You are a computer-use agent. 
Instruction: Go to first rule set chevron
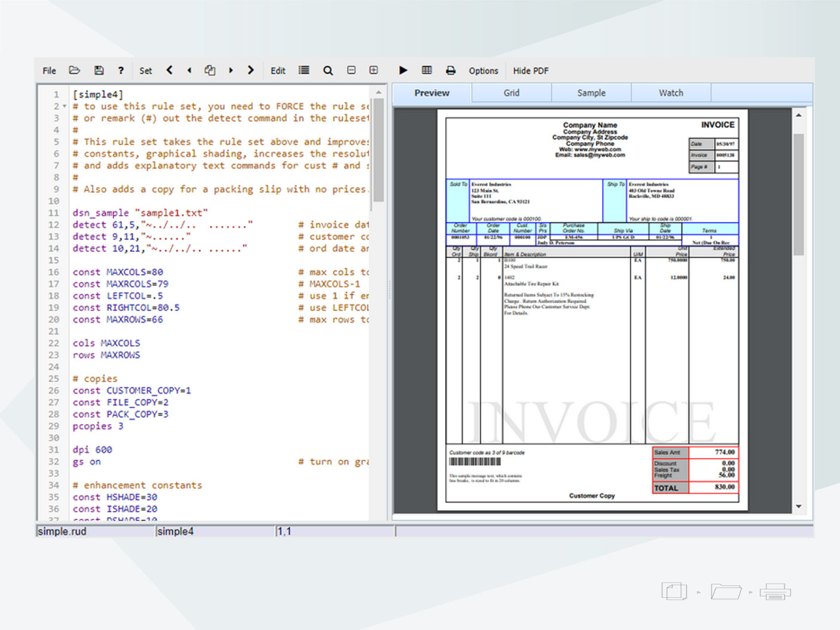(x=169, y=70)
